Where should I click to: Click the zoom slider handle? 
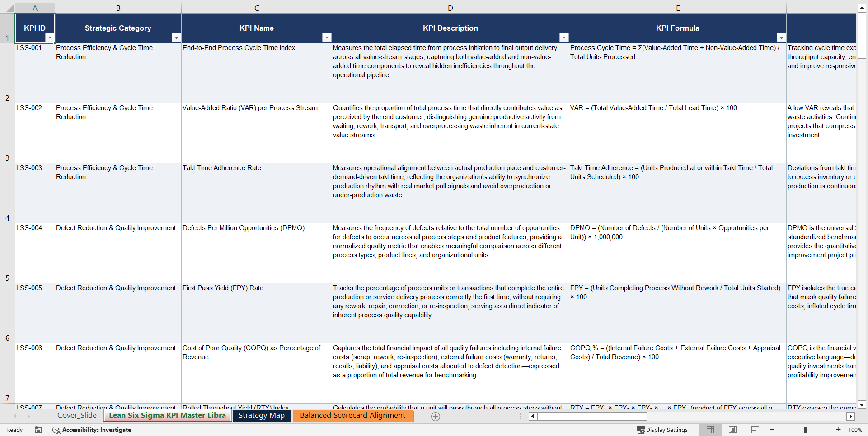[x=805, y=430]
